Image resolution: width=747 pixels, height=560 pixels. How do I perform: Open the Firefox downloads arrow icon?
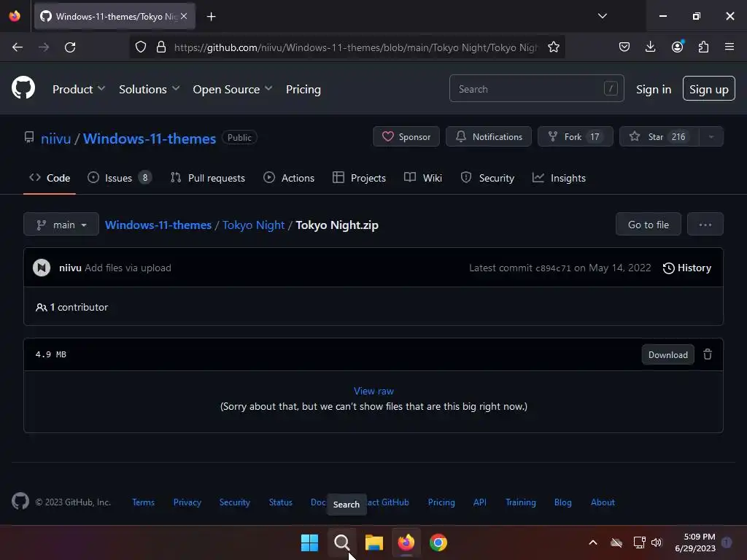coord(650,47)
